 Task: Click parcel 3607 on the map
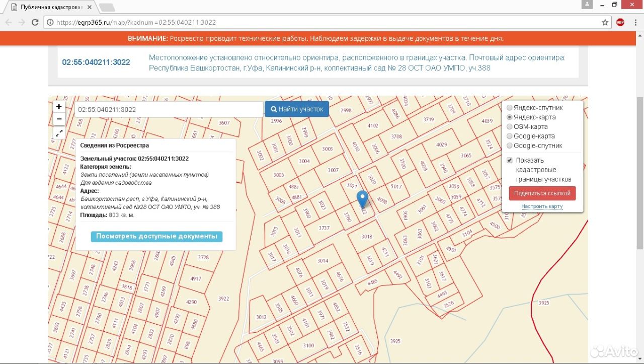(224, 123)
